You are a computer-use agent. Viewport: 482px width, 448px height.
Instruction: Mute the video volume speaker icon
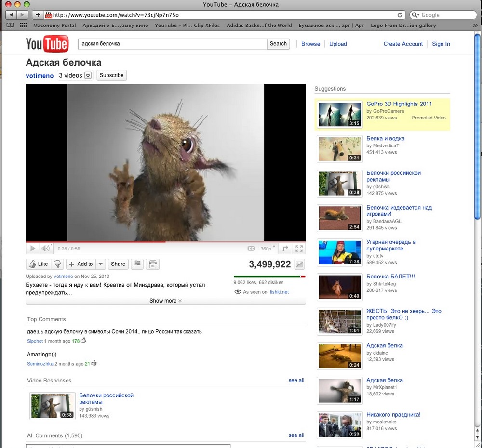(45, 248)
